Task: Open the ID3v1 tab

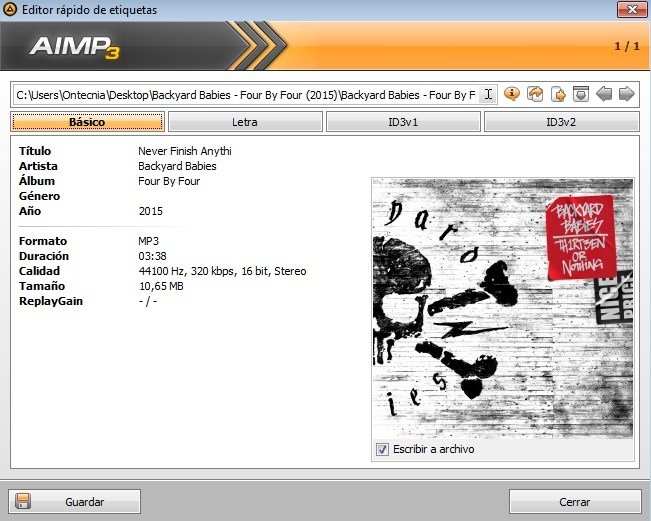Action: [403, 122]
